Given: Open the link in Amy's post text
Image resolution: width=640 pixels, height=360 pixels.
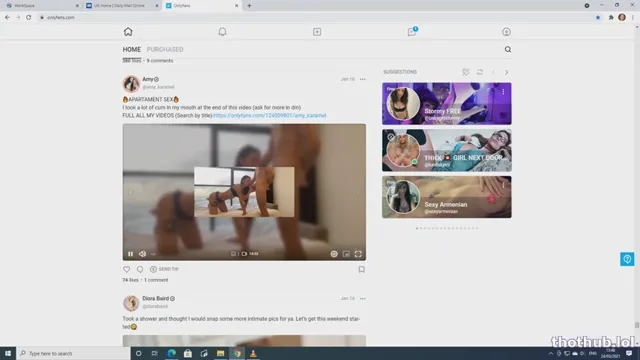Looking at the screenshot, I should point(270,116).
